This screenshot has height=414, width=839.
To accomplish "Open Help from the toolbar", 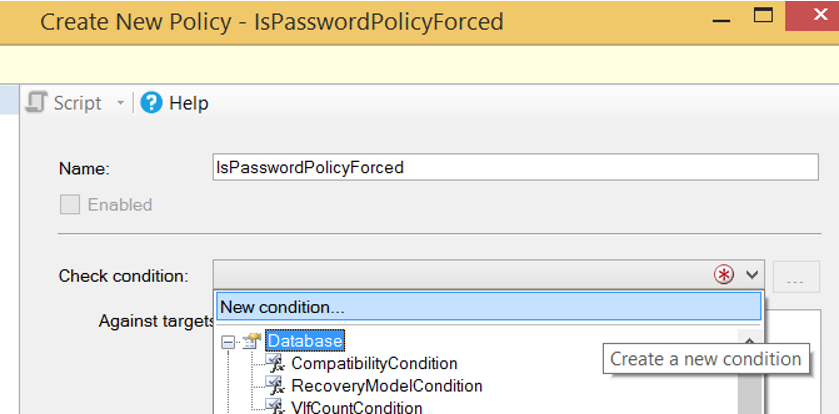I will (x=174, y=103).
